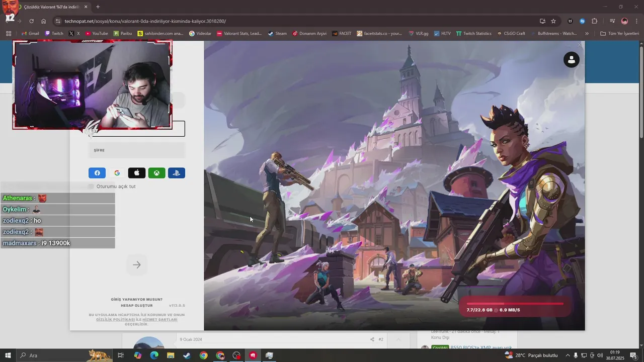
Task: Open Microsoft Edge from the taskbar
Action: (154, 355)
